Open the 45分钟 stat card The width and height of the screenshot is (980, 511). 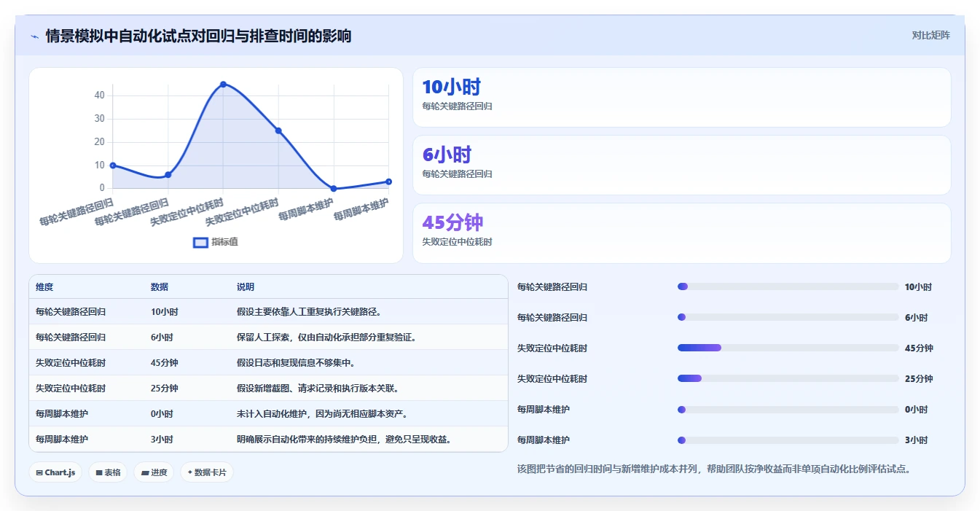pos(681,233)
